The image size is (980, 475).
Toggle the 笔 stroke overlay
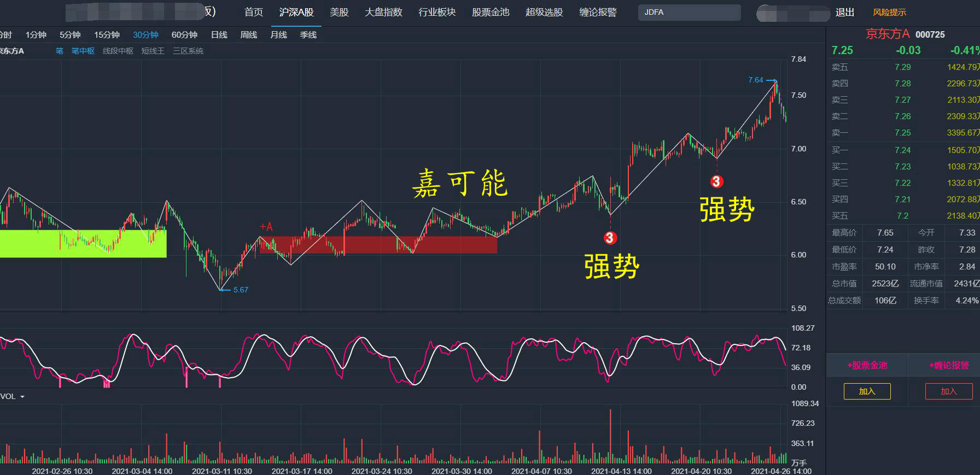[60, 51]
